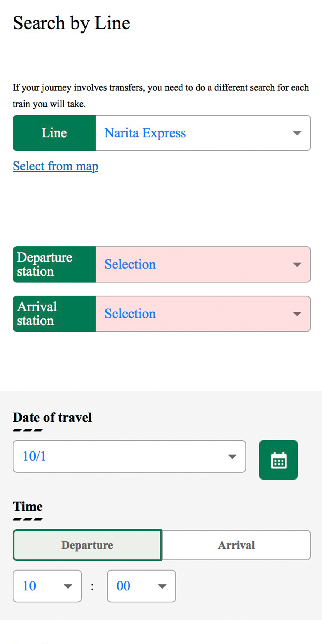Screen dimensions: 322x644
Task: Click the Date of travel dropdown arrow
Action: pyautogui.click(x=232, y=456)
